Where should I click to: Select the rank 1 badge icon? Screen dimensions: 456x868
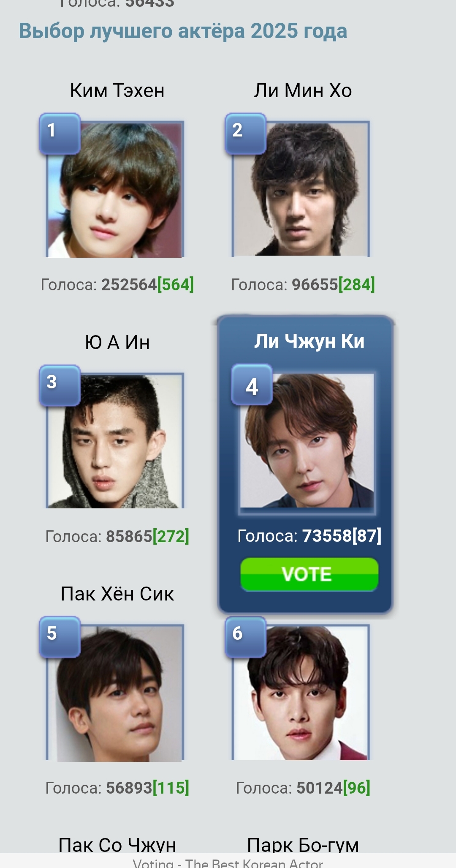pos(60,134)
